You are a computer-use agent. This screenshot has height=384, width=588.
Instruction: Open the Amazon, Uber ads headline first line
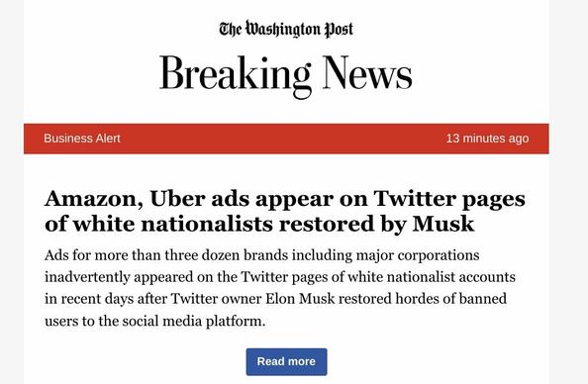tap(285, 200)
